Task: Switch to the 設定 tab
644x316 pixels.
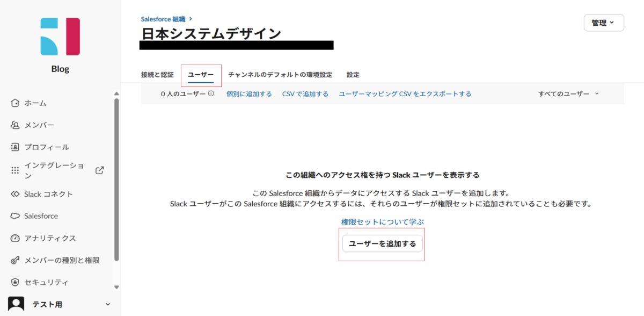Action: pyautogui.click(x=353, y=75)
